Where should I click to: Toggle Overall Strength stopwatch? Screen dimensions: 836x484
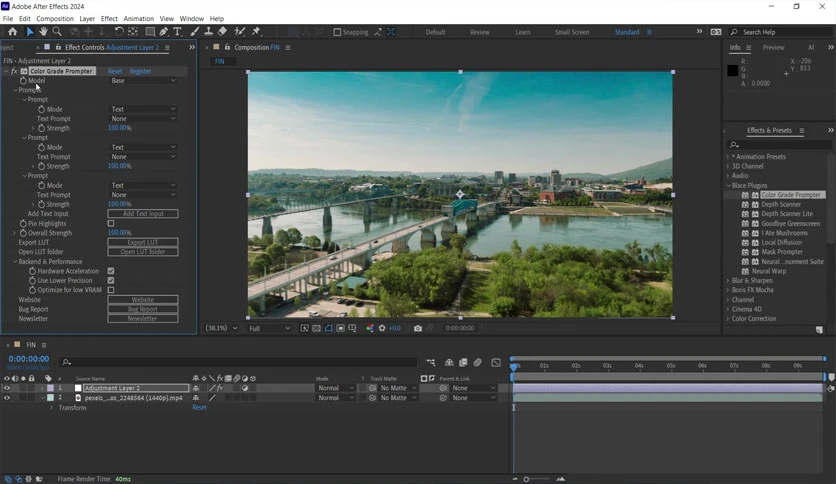coord(23,233)
